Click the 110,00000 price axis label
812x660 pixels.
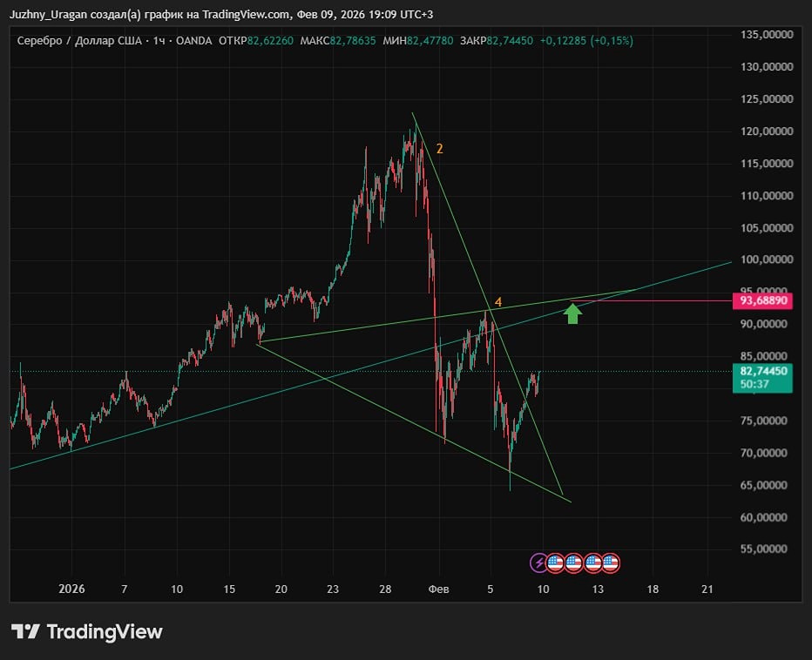click(x=767, y=196)
